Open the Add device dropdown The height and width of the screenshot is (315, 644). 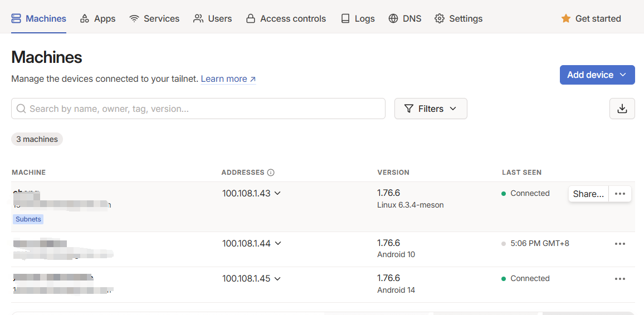coord(597,75)
